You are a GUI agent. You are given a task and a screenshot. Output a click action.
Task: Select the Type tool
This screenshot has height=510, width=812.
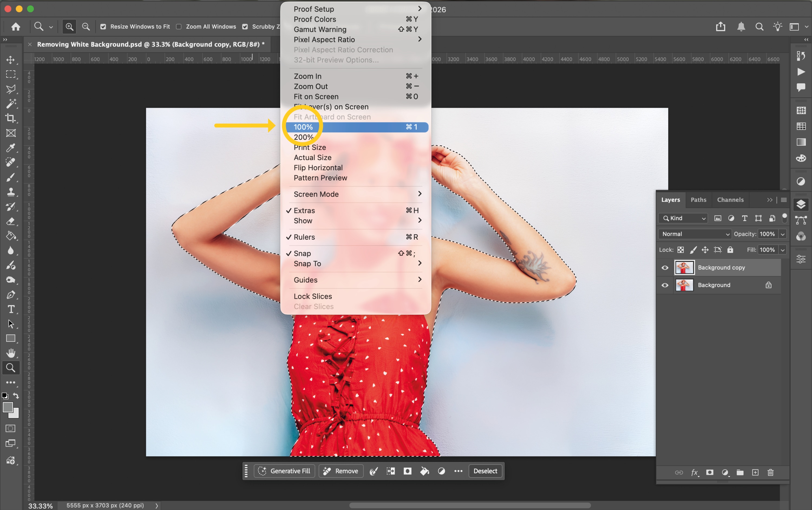click(x=11, y=309)
